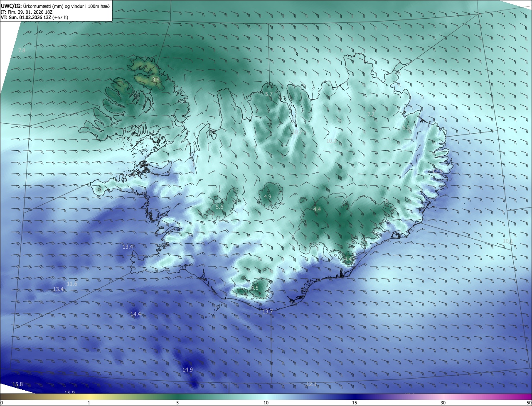Select the 'VT: Sun. 01.02.2026 13Z (+67 h)' line

(x=34, y=17)
